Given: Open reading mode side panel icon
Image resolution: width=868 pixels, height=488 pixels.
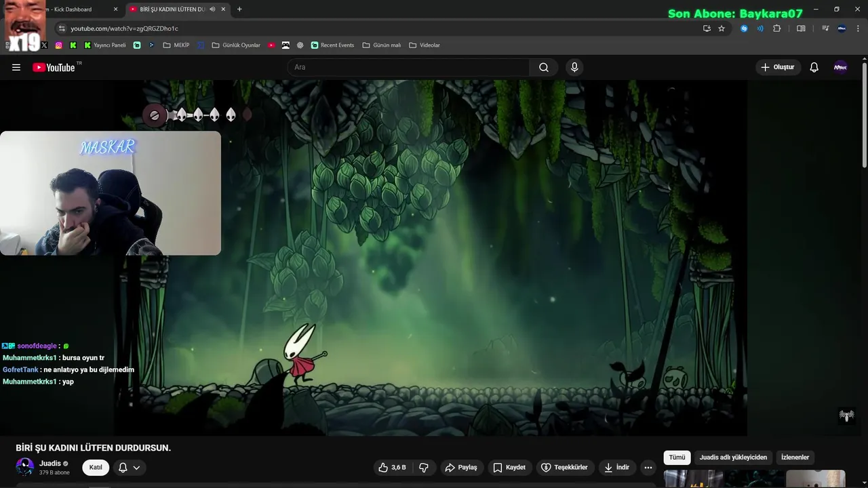Looking at the screenshot, I should pos(801,28).
